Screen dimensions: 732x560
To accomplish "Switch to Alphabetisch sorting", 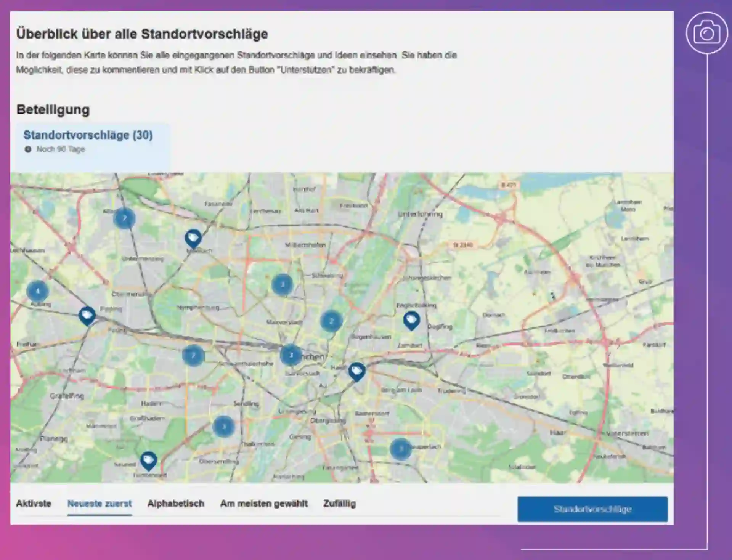I will click(176, 504).
